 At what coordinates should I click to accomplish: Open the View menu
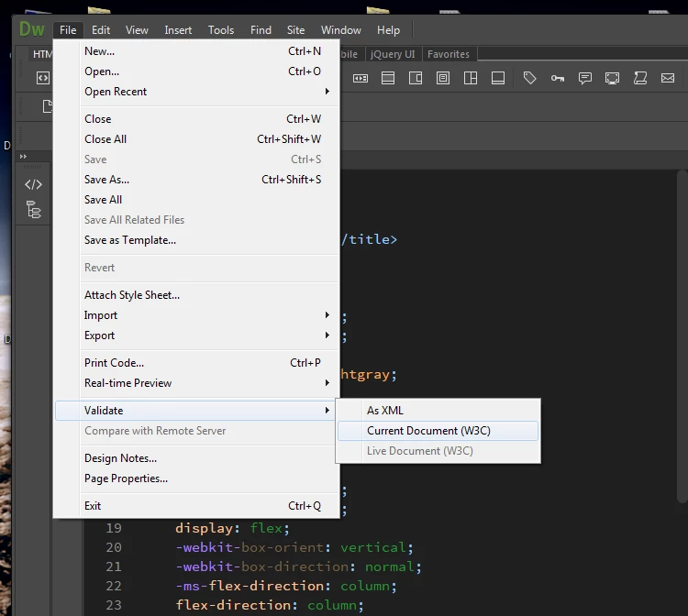[137, 30]
